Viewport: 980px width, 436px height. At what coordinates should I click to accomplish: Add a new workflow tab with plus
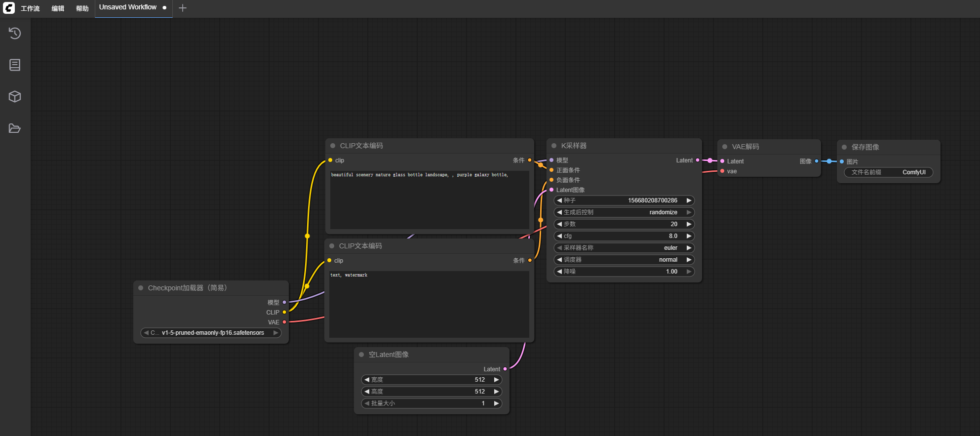point(183,8)
